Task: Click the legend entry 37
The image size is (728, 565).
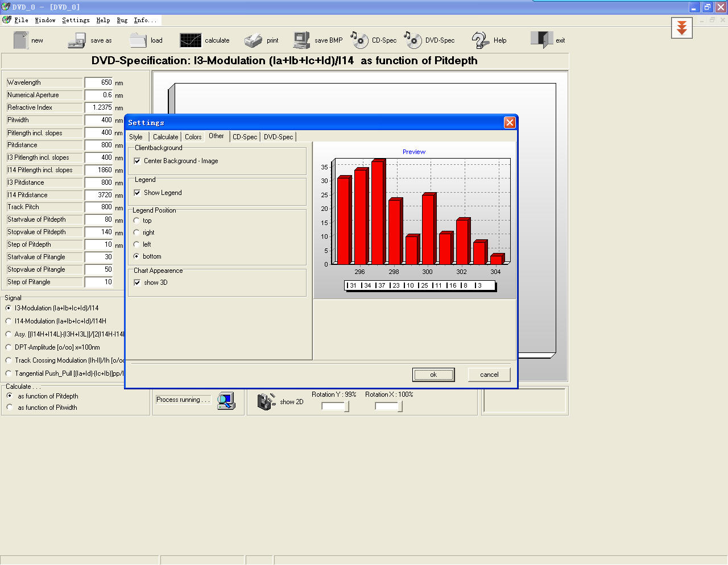Action: point(381,285)
